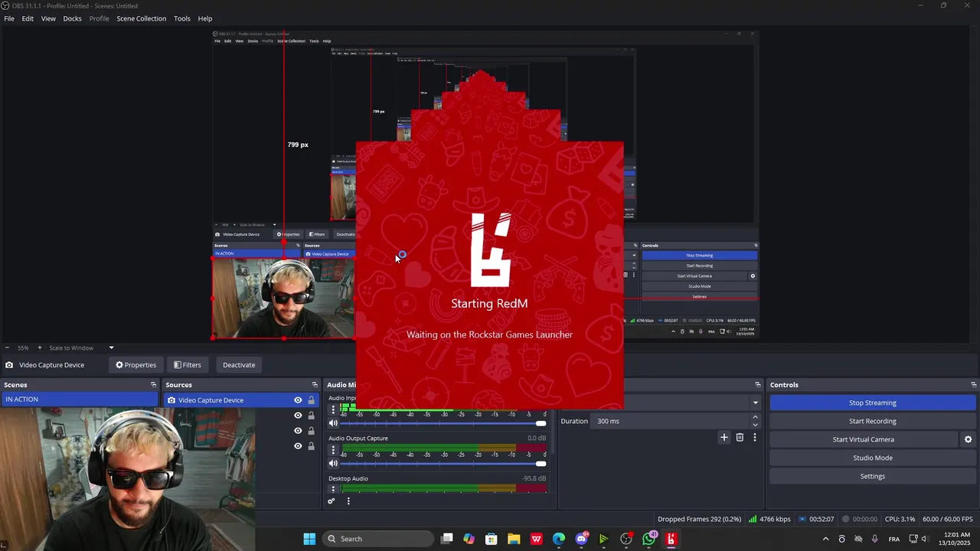Screen dimensions: 980x551
Task: Select the IN ACTION scene
Action: click(x=80, y=399)
